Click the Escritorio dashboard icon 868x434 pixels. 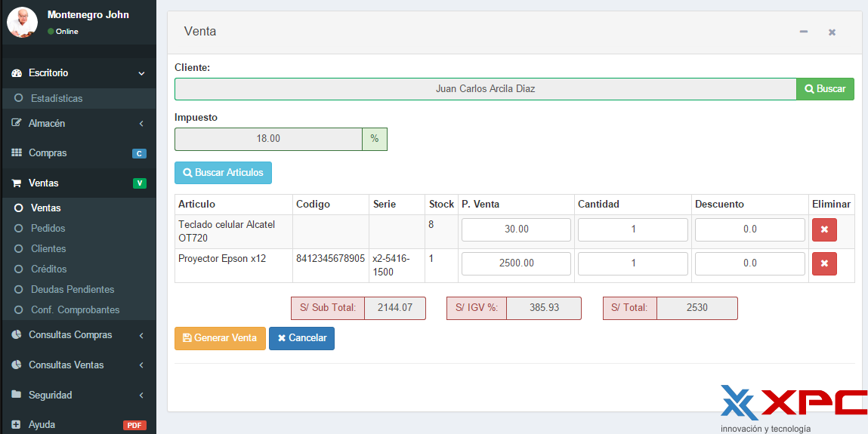17,73
